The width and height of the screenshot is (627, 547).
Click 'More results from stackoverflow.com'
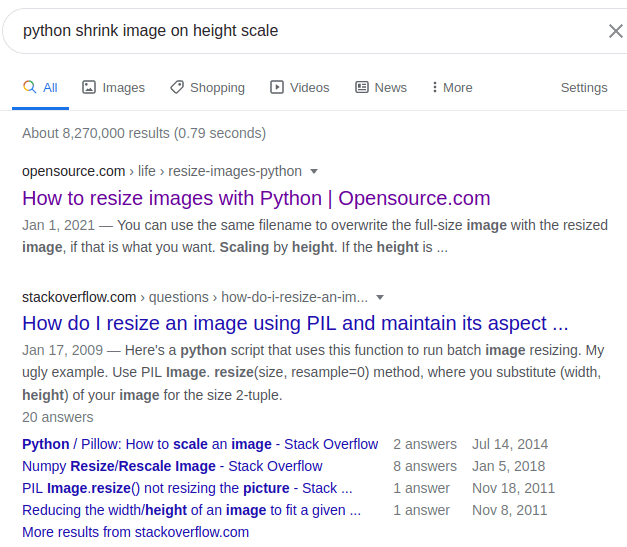[136, 532]
